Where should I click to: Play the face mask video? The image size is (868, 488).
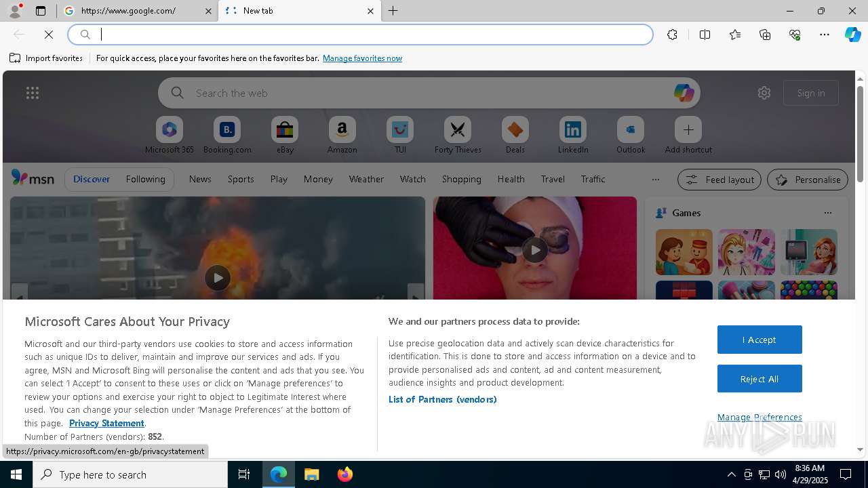pyautogui.click(x=535, y=250)
